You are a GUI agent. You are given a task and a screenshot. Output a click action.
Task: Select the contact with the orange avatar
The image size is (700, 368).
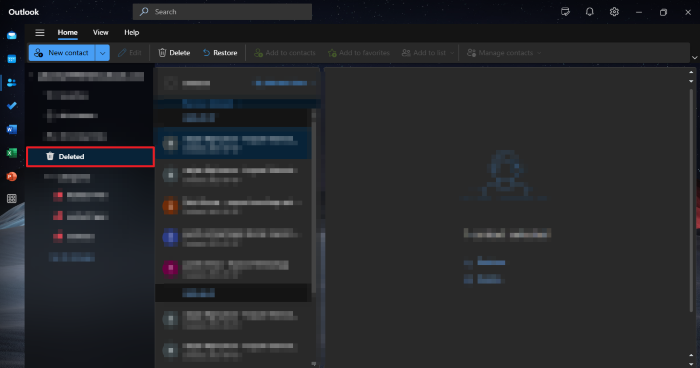tap(234, 206)
